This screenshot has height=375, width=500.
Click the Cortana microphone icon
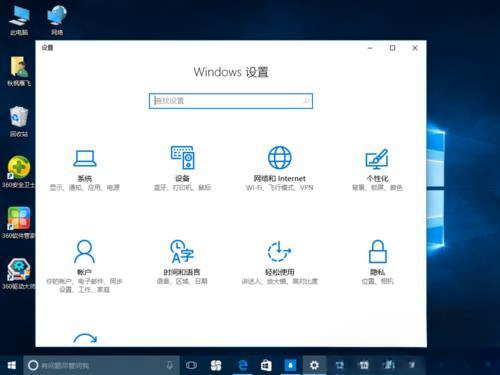170,365
